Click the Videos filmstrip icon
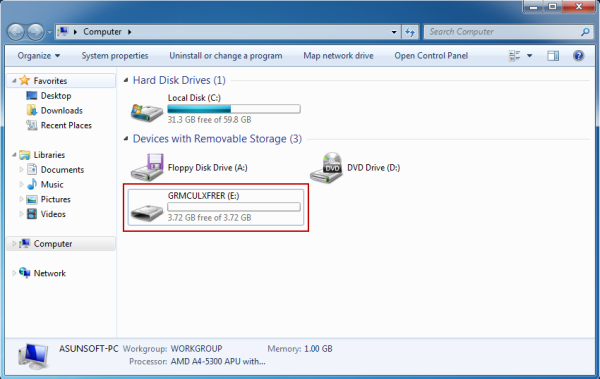 coord(32,214)
